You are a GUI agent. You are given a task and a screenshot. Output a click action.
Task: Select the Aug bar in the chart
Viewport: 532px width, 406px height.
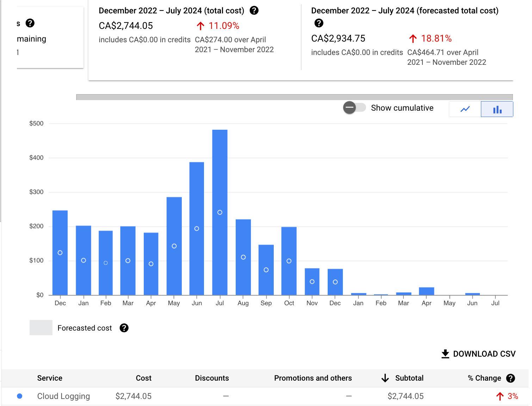pyautogui.click(x=243, y=257)
